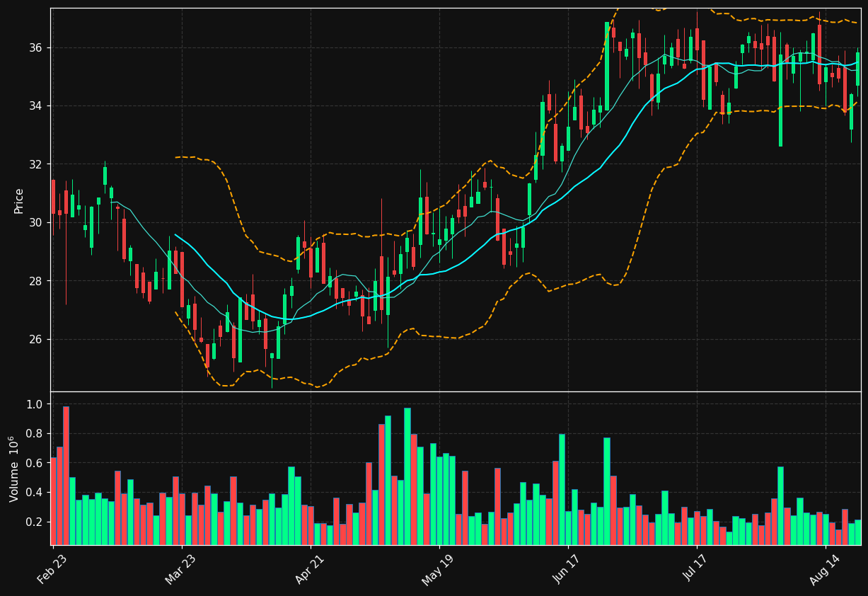Click the 1.0 volume tick label

(x=35, y=404)
